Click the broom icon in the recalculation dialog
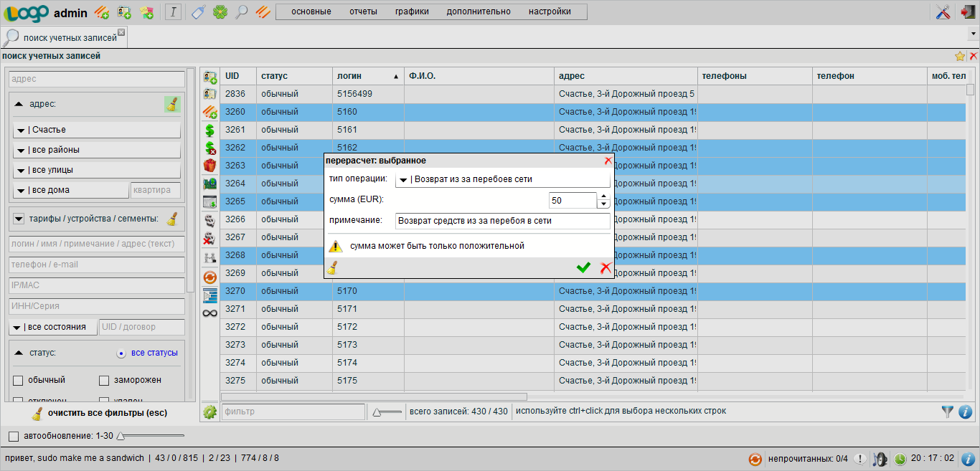 pos(332,268)
